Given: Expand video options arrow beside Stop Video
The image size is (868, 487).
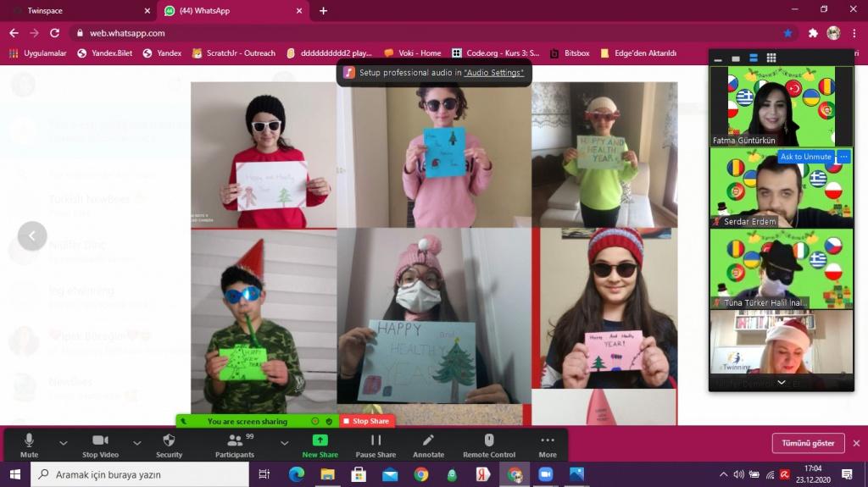Looking at the screenshot, I should (x=136, y=442).
